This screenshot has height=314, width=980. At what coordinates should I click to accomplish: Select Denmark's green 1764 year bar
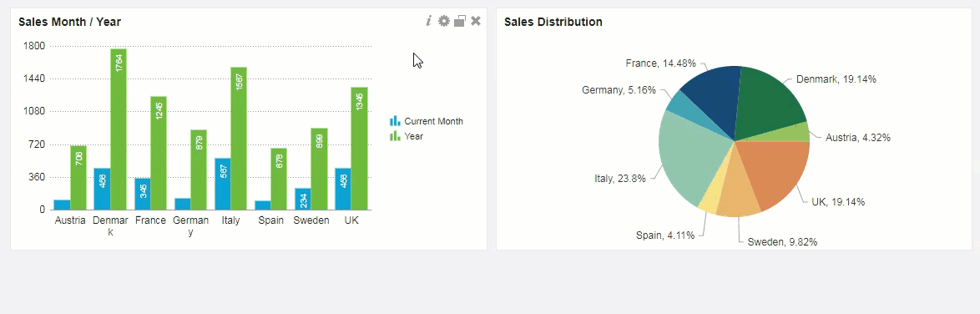tap(119, 129)
